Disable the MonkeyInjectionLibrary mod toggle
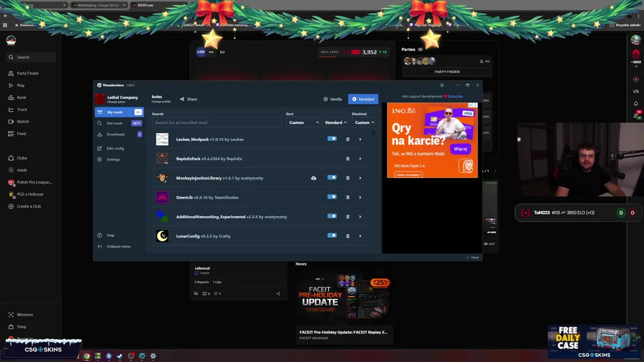The image size is (644, 362). coord(332,177)
